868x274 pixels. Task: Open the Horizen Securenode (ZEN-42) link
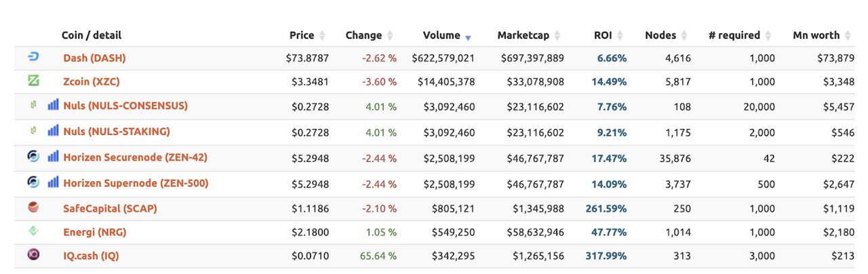[135, 157]
